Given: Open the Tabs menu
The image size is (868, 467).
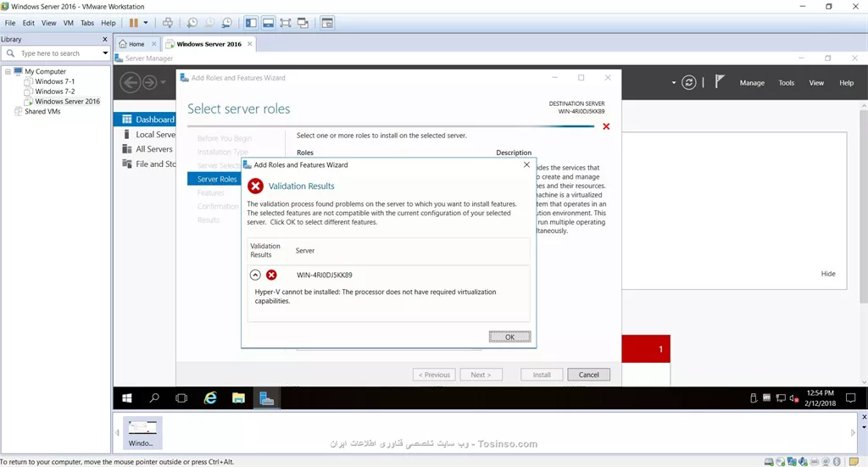Looking at the screenshot, I should [x=87, y=23].
